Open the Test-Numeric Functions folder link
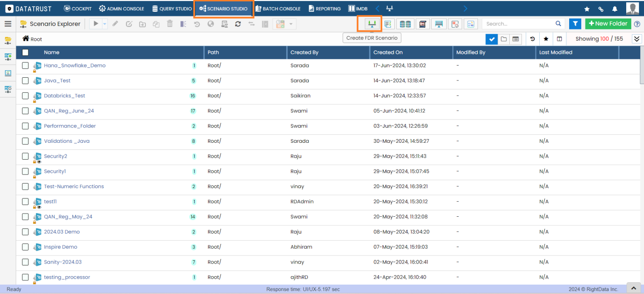Screen dimensions: 644x294 pos(74,186)
